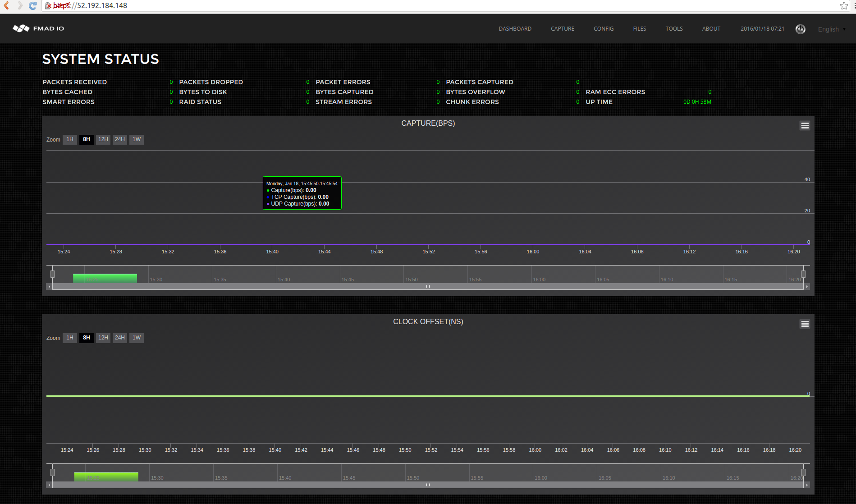Select the 12H zoom on the Clock Offset chart
Image resolution: width=856 pixels, height=504 pixels.
click(x=103, y=338)
